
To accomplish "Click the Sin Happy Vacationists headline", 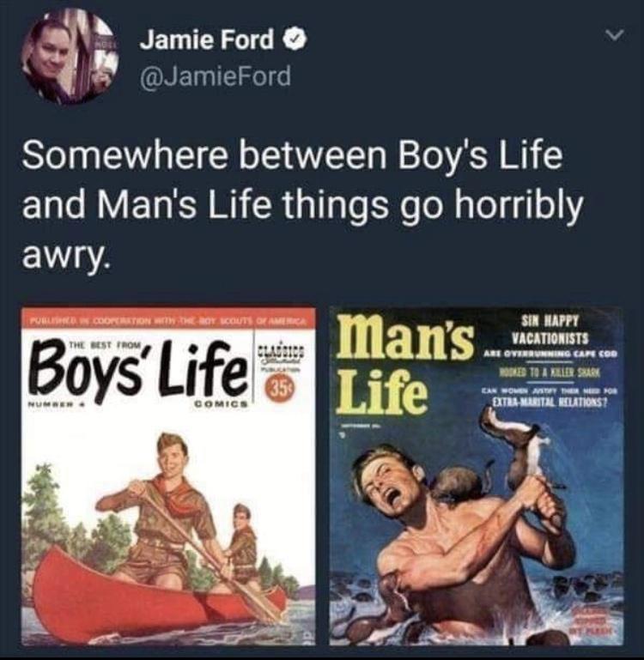I will 550,330.
